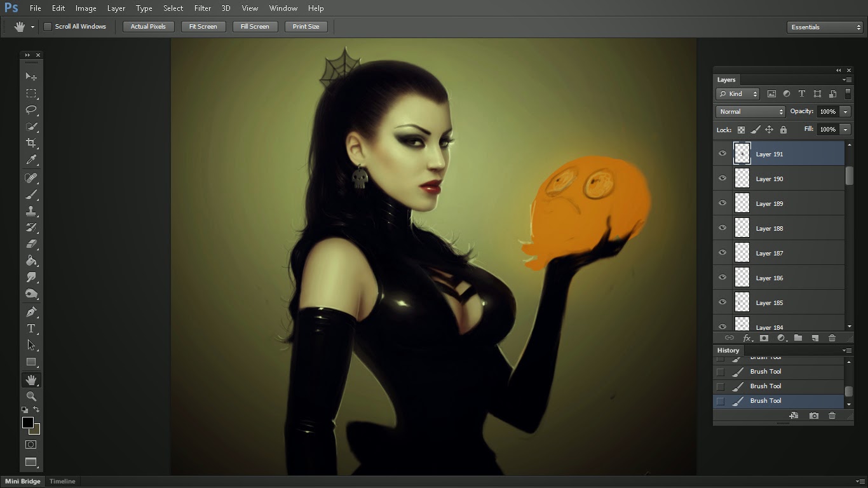Toggle visibility of Layer 187
The image size is (868, 488).
point(722,253)
